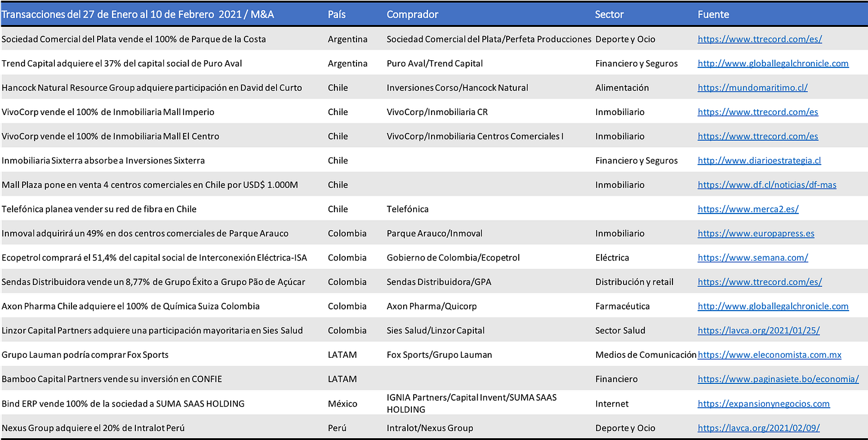The width and height of the screenshot is (868, 440).
Task: Visit the diarioestrategia.cl link
Action: pos(759,160)
